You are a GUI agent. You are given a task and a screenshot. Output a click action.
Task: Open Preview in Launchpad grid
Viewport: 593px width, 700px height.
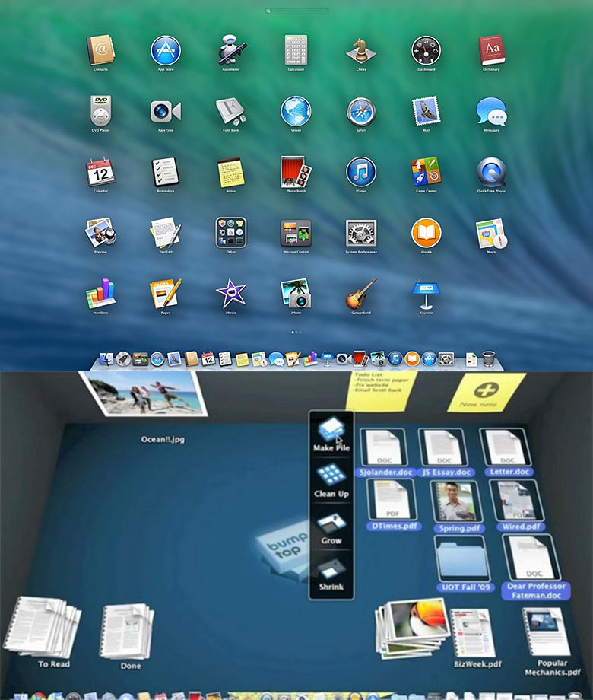pos(101,233)
